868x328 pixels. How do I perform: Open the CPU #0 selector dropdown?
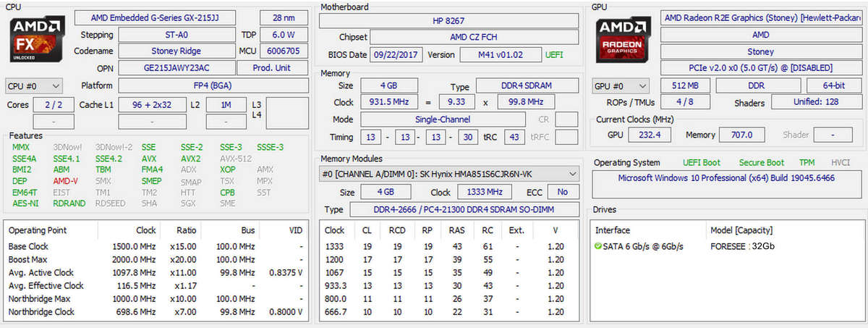pos(34,85)
